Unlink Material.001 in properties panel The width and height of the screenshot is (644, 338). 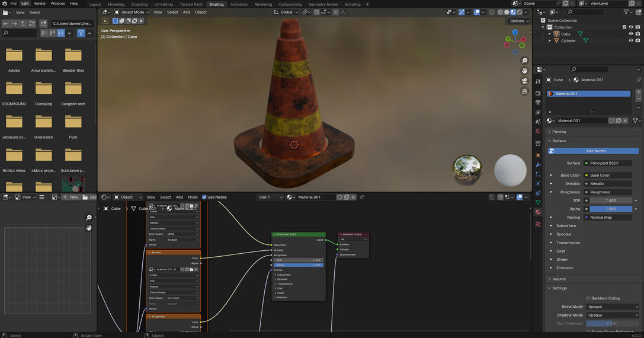pos(625,120)
